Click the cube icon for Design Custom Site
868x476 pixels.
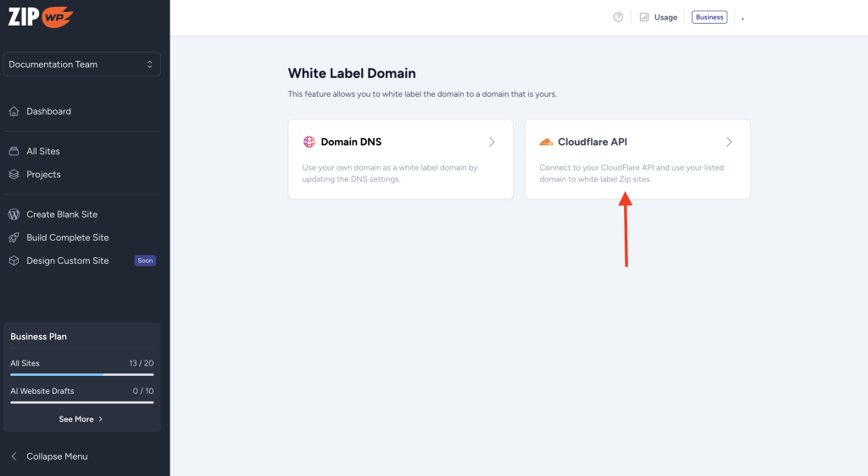[14, 260]
